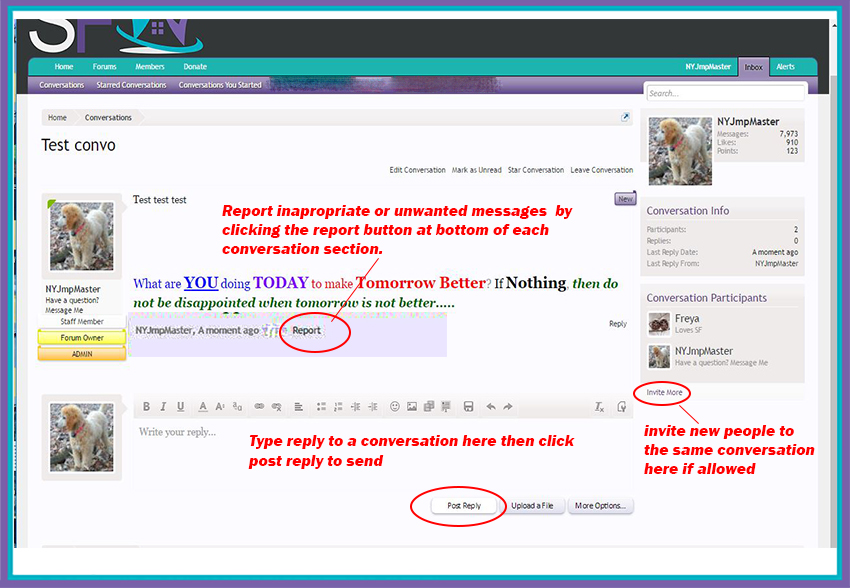Open the text alignment dropdown

[298, 407]
